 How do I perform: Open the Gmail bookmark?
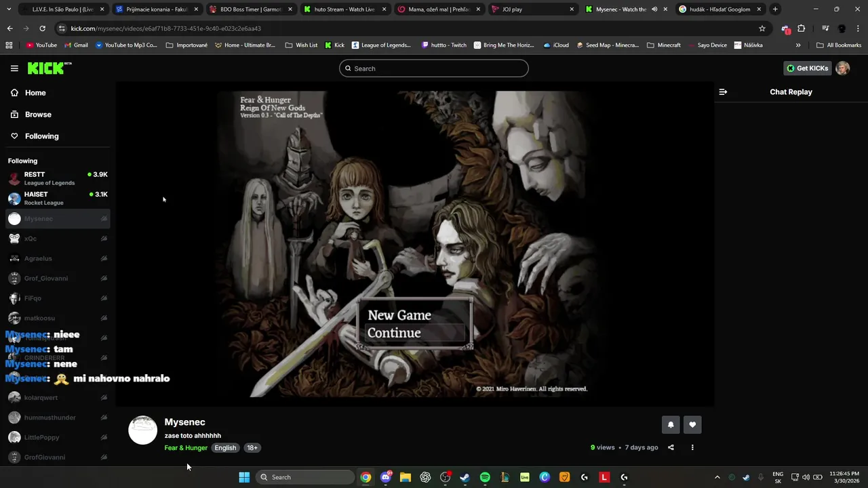(76, 45)
